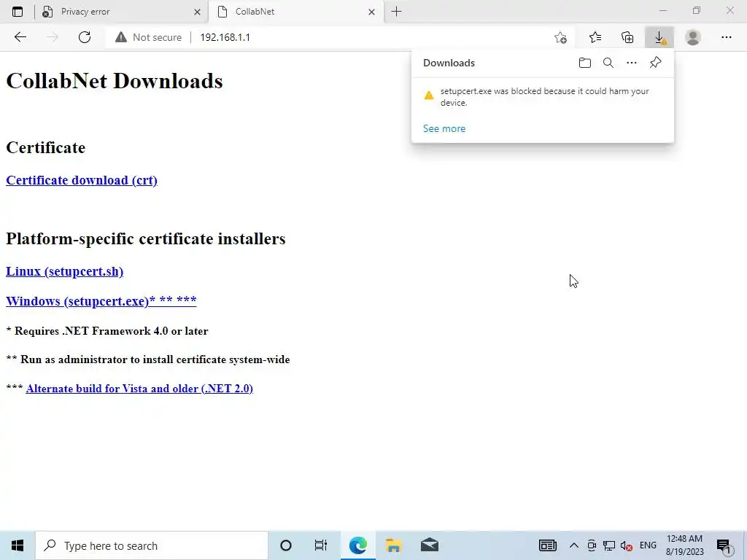This screenshot has height=560, width=747.
Task: Open the downloads folder from flyout
Action: coord(584,63)
